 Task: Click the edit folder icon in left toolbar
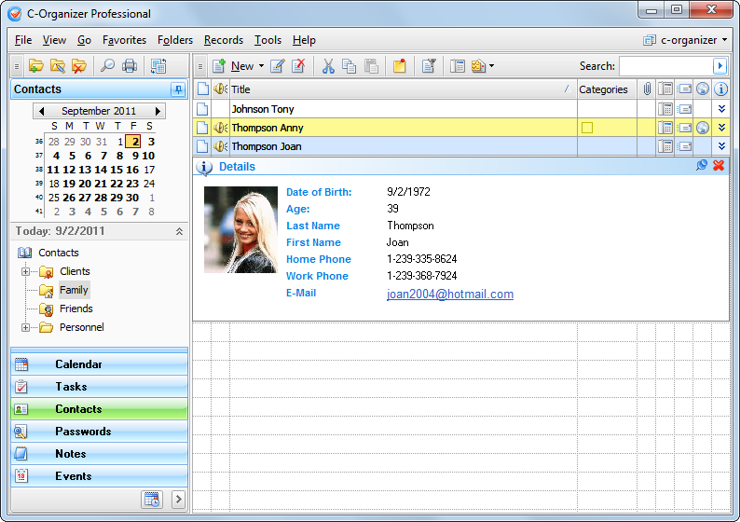coord(58,66)
